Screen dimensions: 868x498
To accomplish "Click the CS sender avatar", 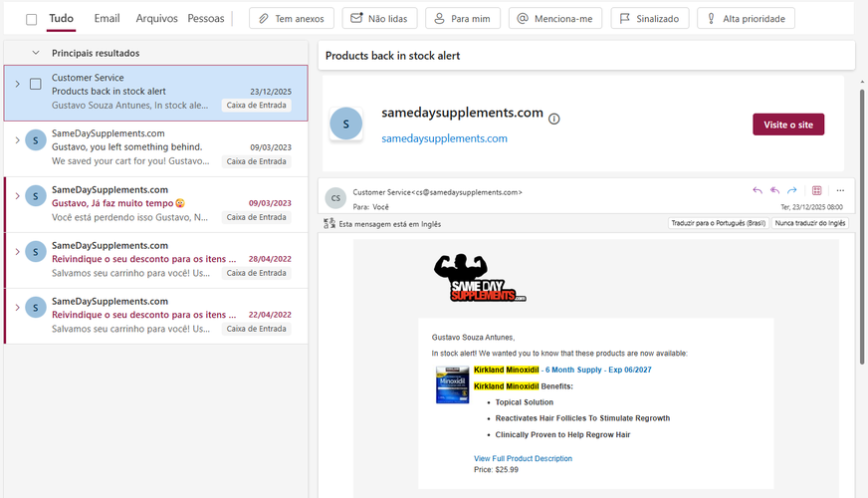I will click(335, 198).
